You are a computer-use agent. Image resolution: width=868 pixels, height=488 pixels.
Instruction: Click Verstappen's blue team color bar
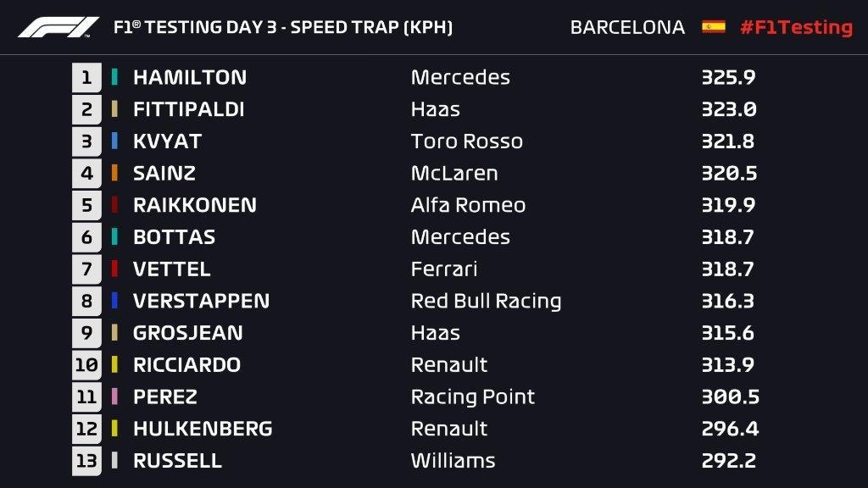point(114,301)
